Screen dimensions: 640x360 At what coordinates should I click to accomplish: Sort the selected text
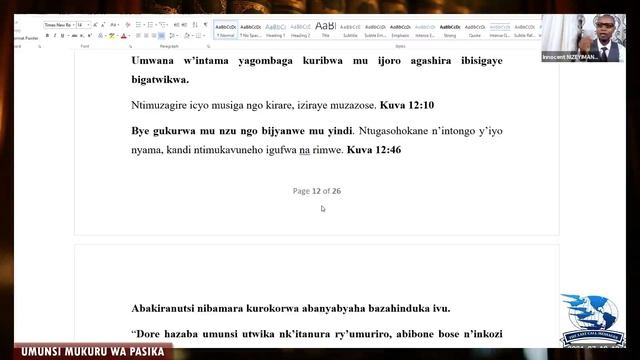(x=195, y=25)
